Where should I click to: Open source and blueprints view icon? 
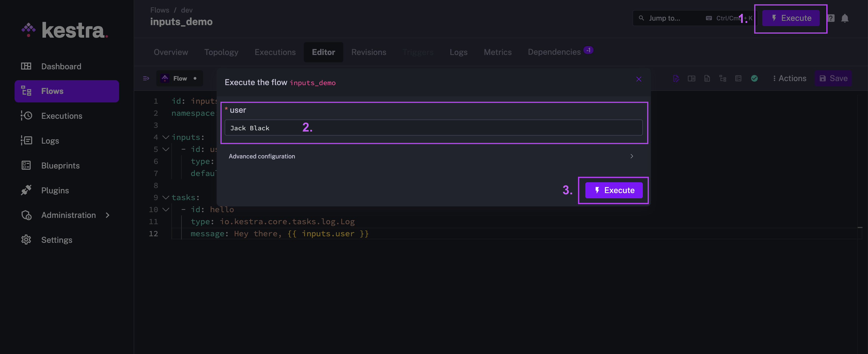(x=738, y=78)
